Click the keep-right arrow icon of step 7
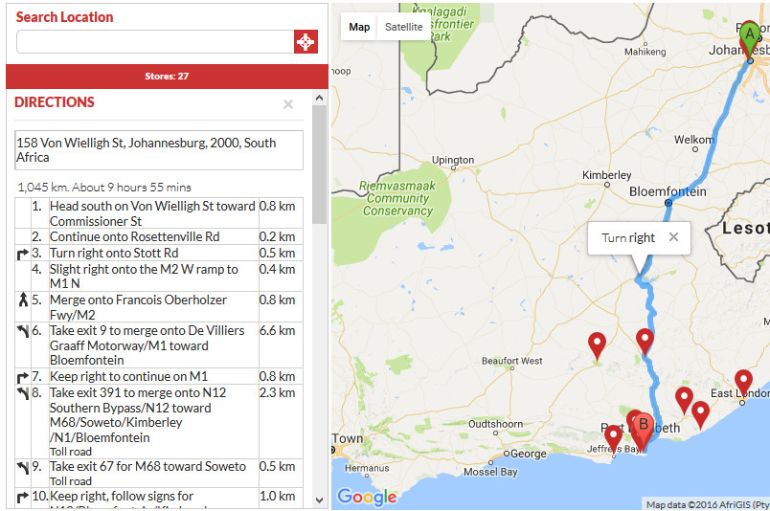This screenshot has height=511, width=770. [23, 377]
